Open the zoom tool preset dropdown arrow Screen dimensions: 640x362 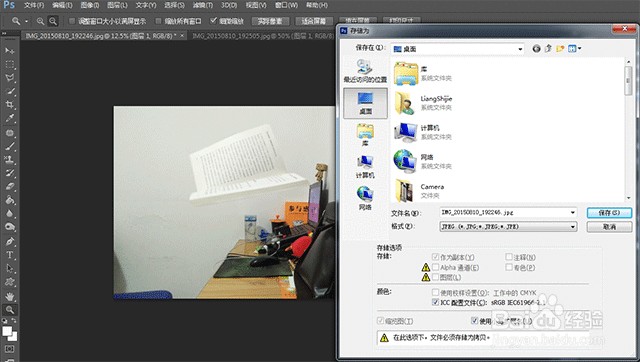tap(27, 21)
